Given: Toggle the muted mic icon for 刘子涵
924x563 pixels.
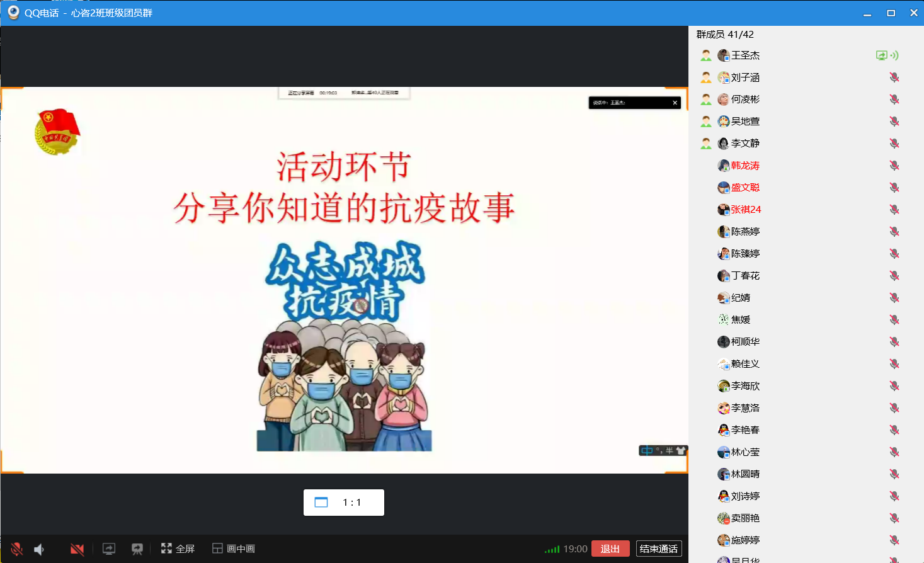Looking at the screenshot, I should click(894, 77).
